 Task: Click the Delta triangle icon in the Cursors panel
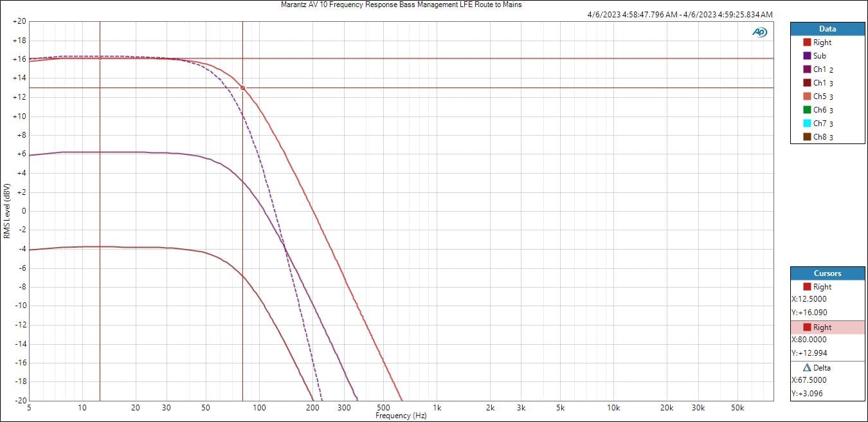pos(807,368)
